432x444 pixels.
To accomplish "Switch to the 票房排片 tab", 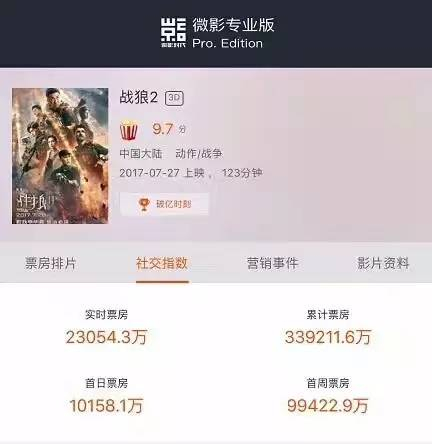I will click(51, 263).
